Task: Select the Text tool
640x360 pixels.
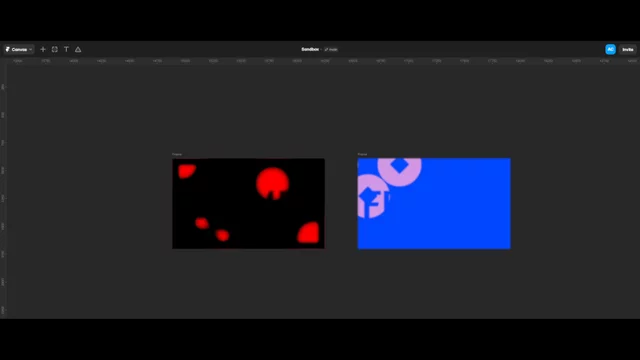Action: (x=66, y=49)
